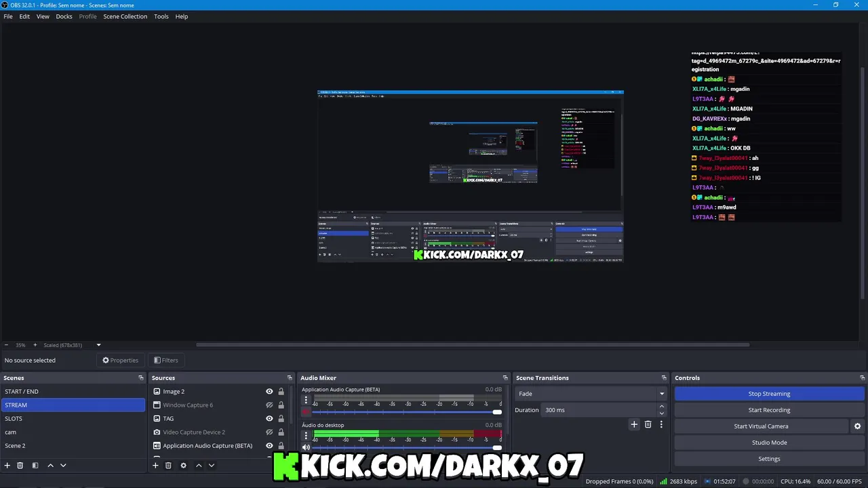
Task: Undock the Scene Transitions panel float icon
Action: [x=664, y=378]
